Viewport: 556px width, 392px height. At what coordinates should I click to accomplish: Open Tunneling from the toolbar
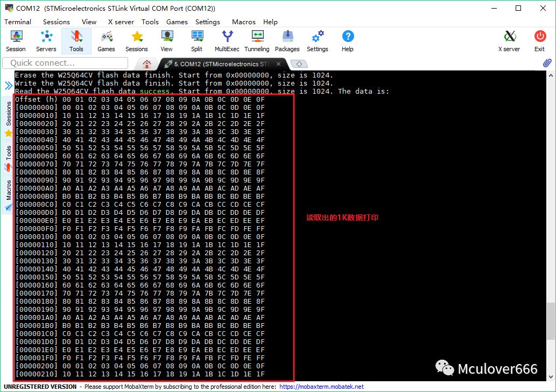pos(257,41)
